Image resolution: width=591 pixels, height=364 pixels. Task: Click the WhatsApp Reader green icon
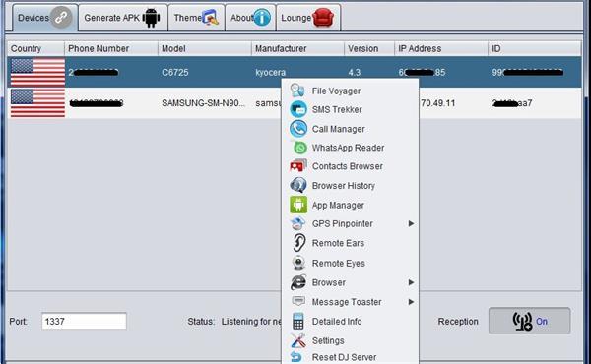300,148
